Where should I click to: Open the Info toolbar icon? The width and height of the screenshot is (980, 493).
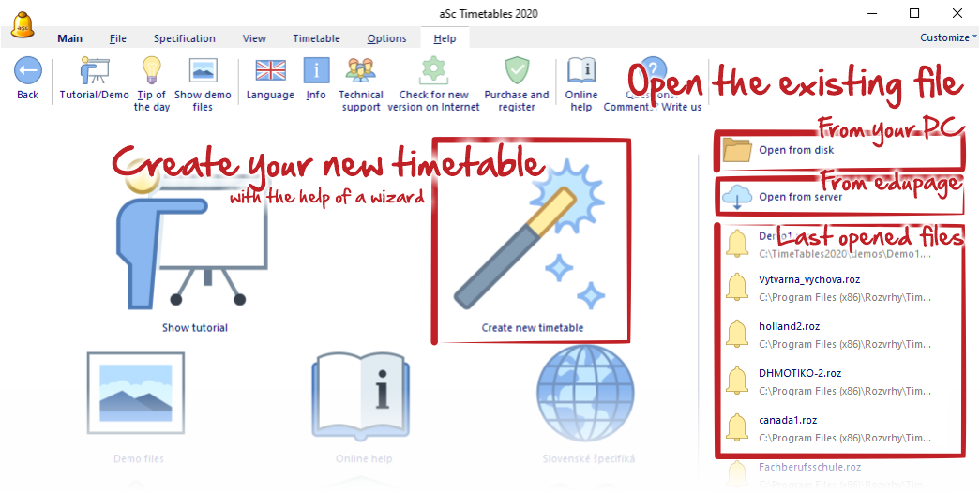pos(316,70)
